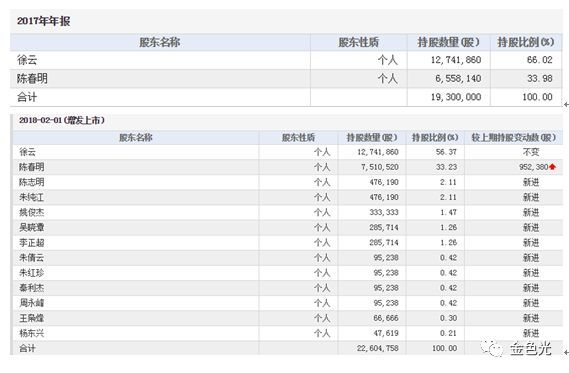Viewport: 569px width, 373px height.
Task: Click percentage cell '33.23'
Action: click(x=446, y=167)
